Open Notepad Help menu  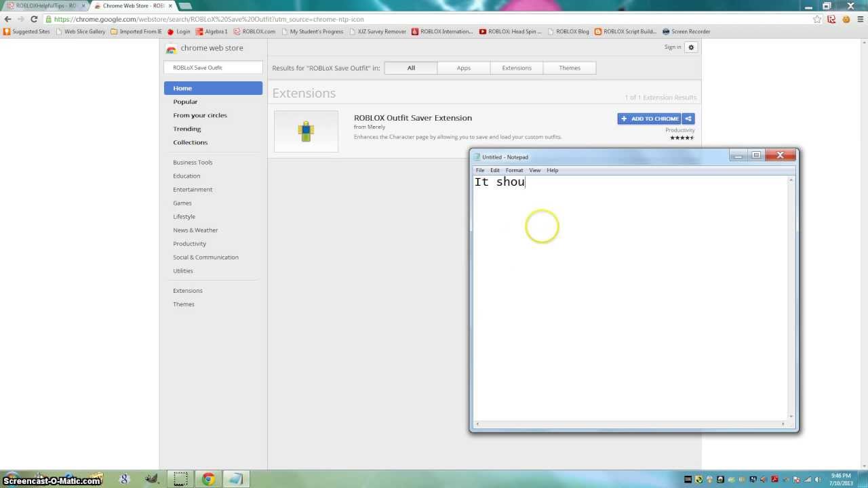click(x=553, y=170)
